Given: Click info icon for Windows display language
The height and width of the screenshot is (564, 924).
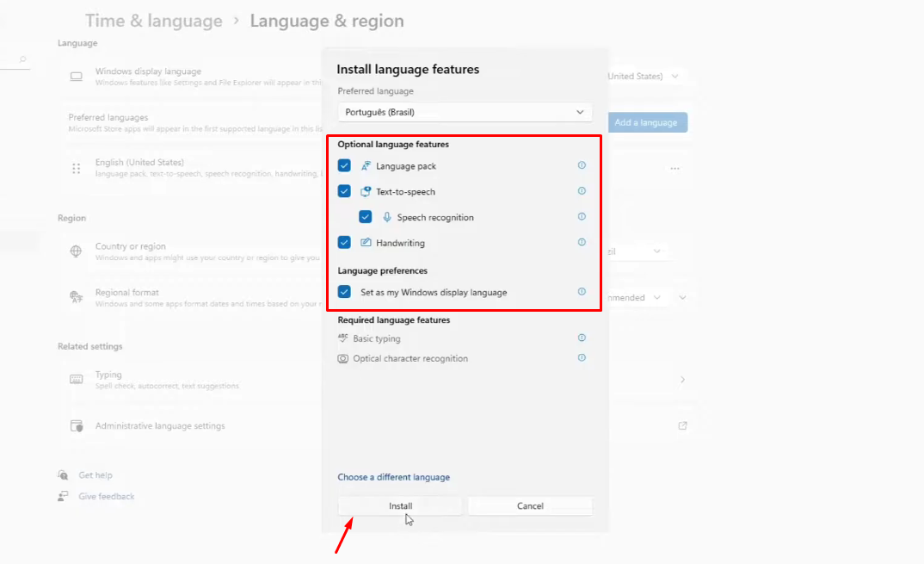Looking at the screenshot, I should pyautogui.click(x=582, y=292).
